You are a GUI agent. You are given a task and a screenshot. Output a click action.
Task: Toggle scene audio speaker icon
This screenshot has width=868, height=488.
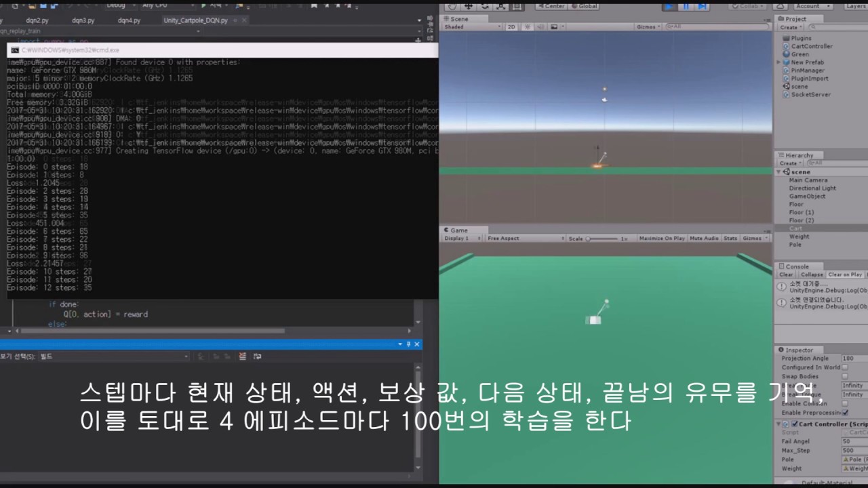(x=539, y=26)
